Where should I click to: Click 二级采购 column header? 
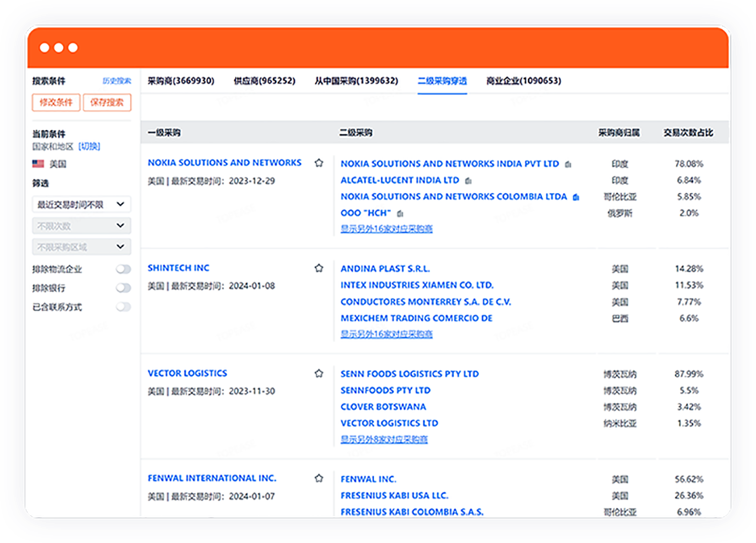click(356, 133)
